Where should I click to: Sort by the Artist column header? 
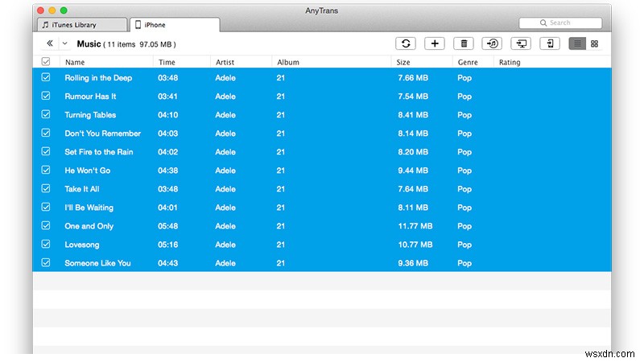[x=225, y=63]
